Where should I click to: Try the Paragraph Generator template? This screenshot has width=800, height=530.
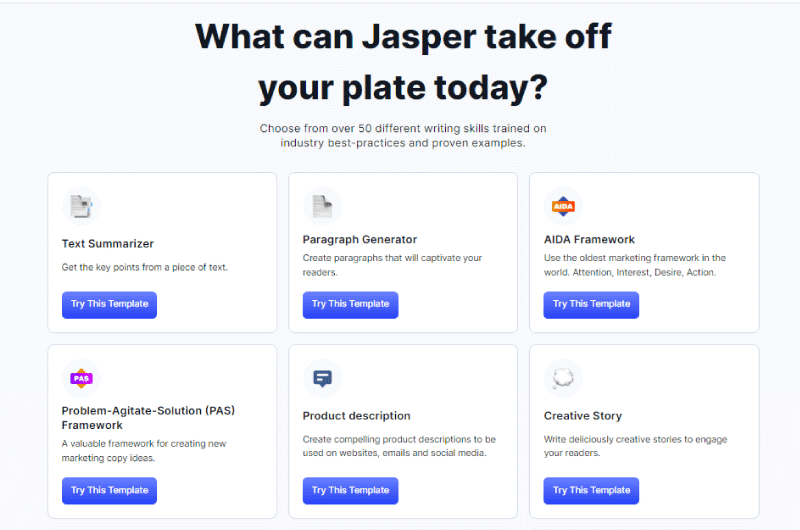pyautogui.click(x=350, y=305)
